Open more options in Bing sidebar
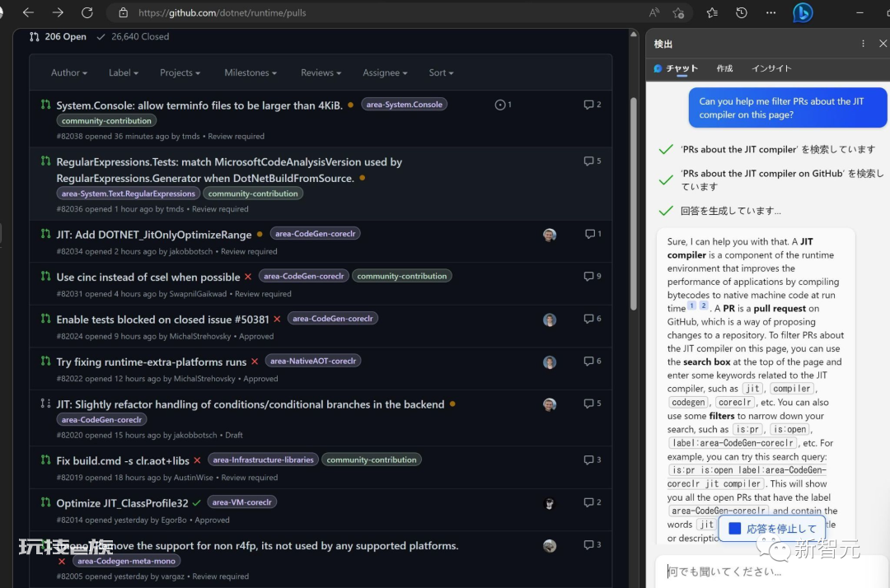 863,44
